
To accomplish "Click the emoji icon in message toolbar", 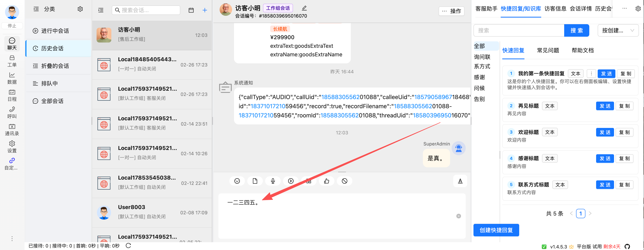I will (237, 181).
